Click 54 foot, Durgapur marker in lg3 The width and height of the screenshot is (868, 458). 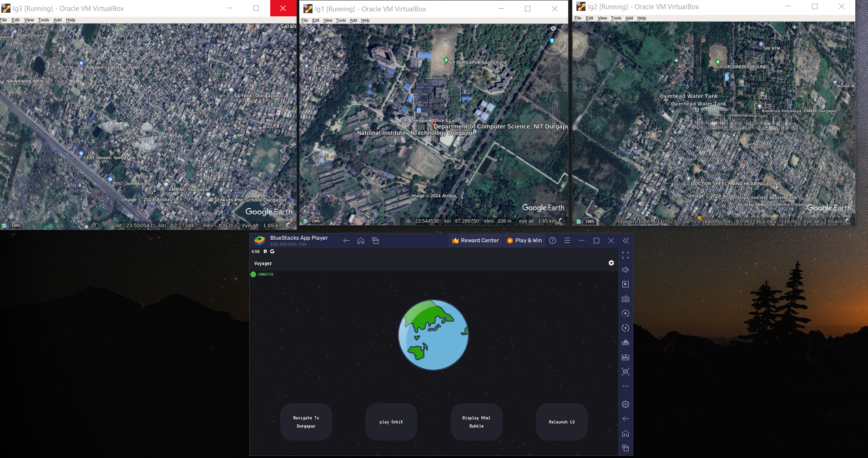[x=231, y=91]
